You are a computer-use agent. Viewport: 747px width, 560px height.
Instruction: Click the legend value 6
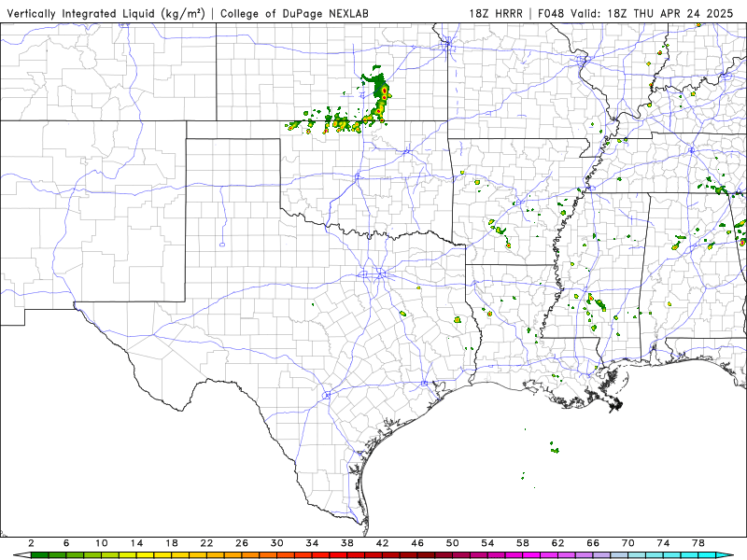(66, 543)
